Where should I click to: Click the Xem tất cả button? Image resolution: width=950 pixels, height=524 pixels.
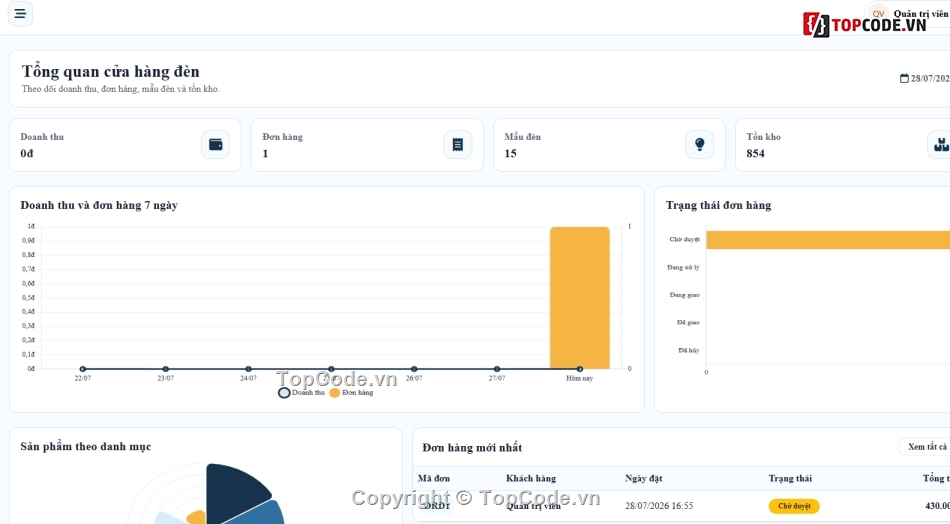click(x=926, y=446)
